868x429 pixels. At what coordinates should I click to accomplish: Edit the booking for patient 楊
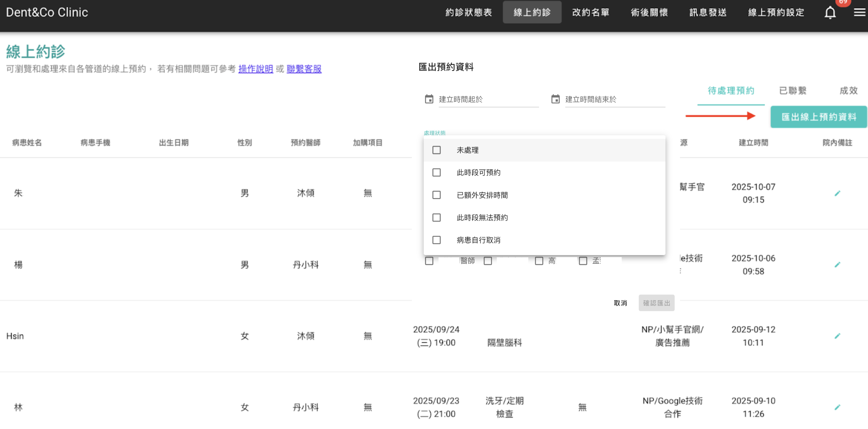click(x=838, y=264)
